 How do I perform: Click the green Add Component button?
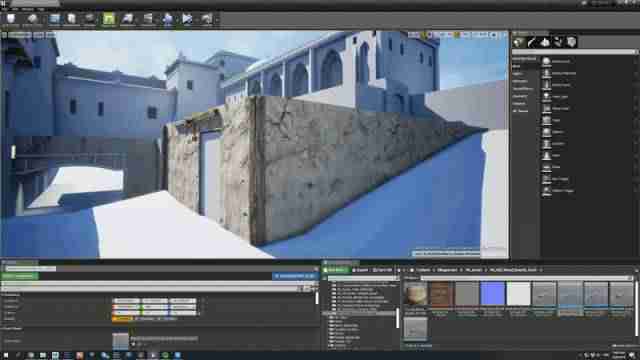coord(20,276)
